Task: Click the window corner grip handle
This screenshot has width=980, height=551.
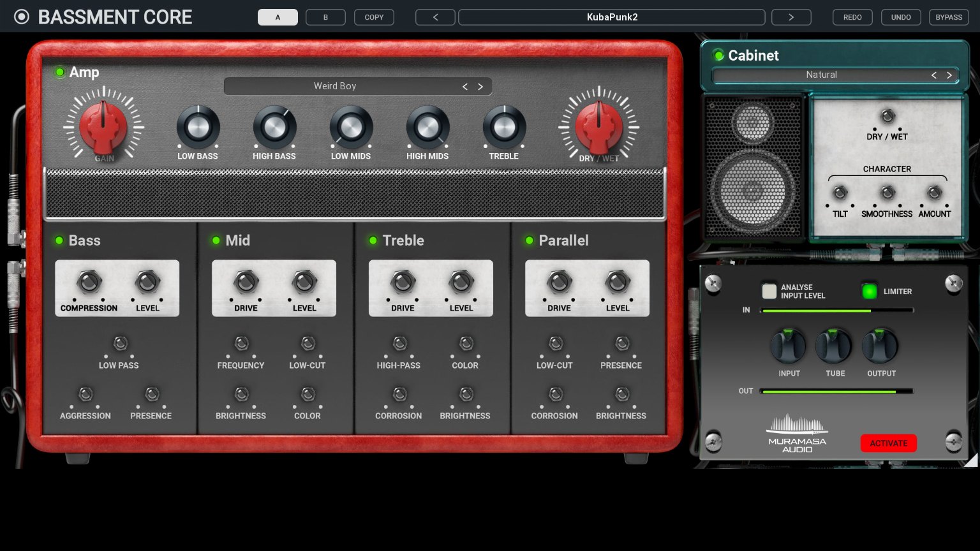Action: pyautogui.click(x=971, y=460)
